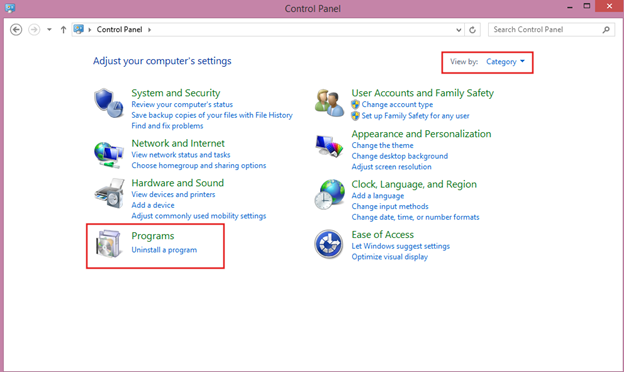
Task: Click Set up Family Safety for any user
Action: click(x=415, y=116)
